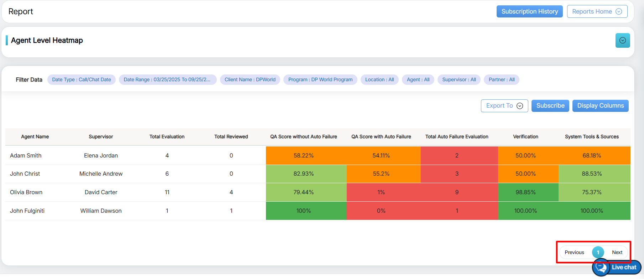
Task: Click the Program filter chip
Action: [x=320, y=79]
